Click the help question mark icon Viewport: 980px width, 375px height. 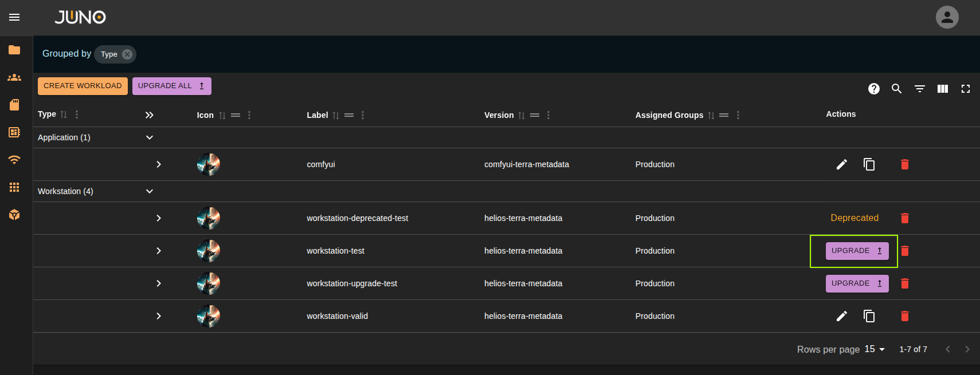point(873,89)
